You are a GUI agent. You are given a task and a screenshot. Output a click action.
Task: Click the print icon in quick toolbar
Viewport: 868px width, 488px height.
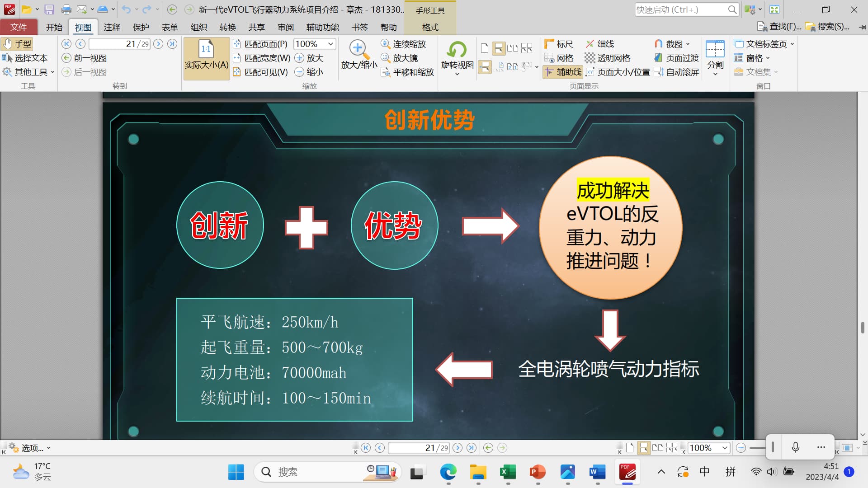click(x=66, y=9)
